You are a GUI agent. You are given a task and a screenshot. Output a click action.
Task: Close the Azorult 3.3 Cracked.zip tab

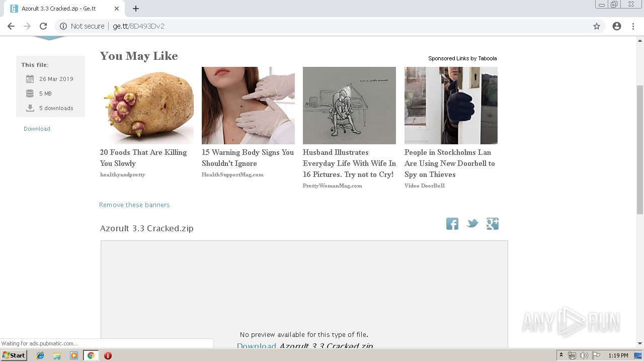[117, 9]
